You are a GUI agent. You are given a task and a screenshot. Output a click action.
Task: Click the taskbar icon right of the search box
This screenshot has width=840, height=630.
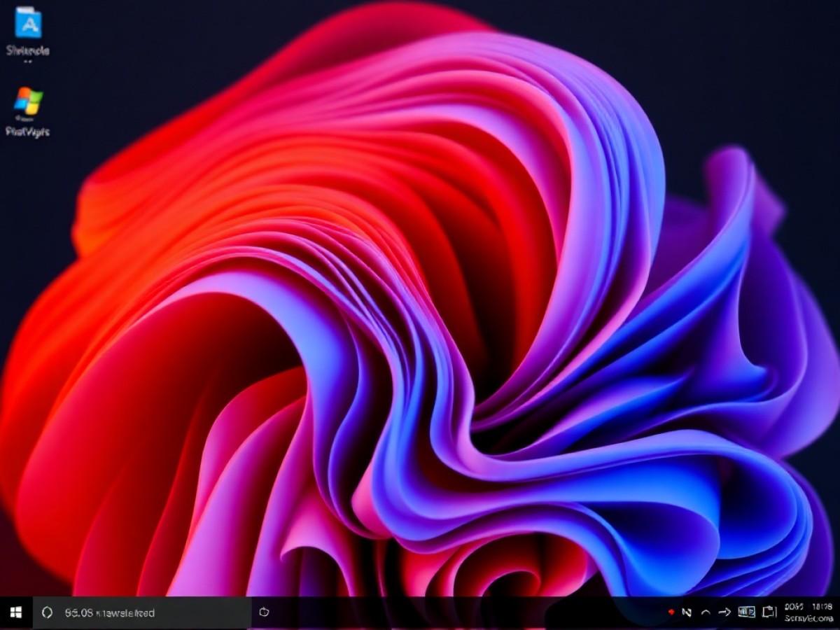pyautogui.click(x=264, y=612)
